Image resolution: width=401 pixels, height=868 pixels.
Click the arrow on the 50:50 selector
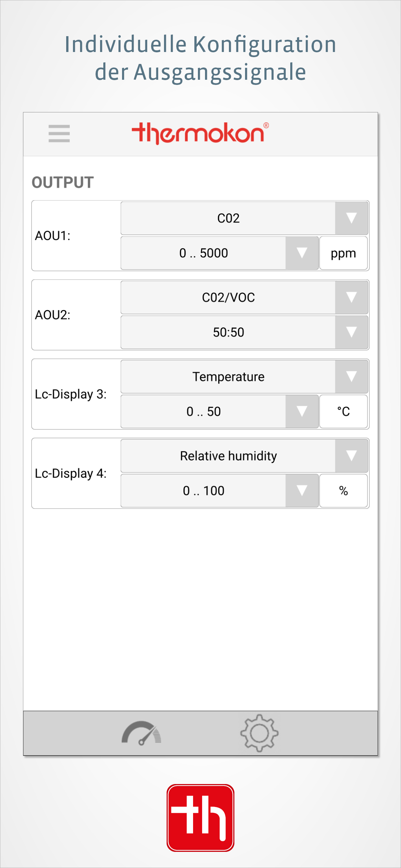[352, 332]
